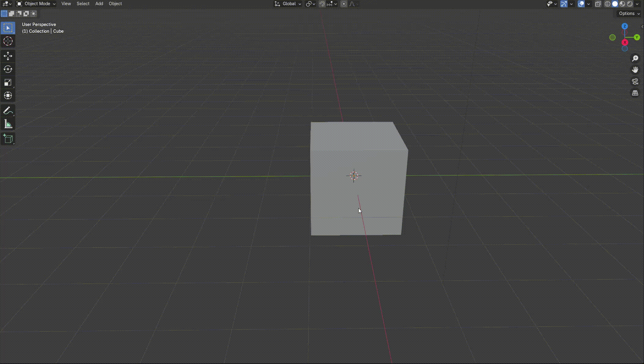Select the Select Box tool

(x=8, y=28)
